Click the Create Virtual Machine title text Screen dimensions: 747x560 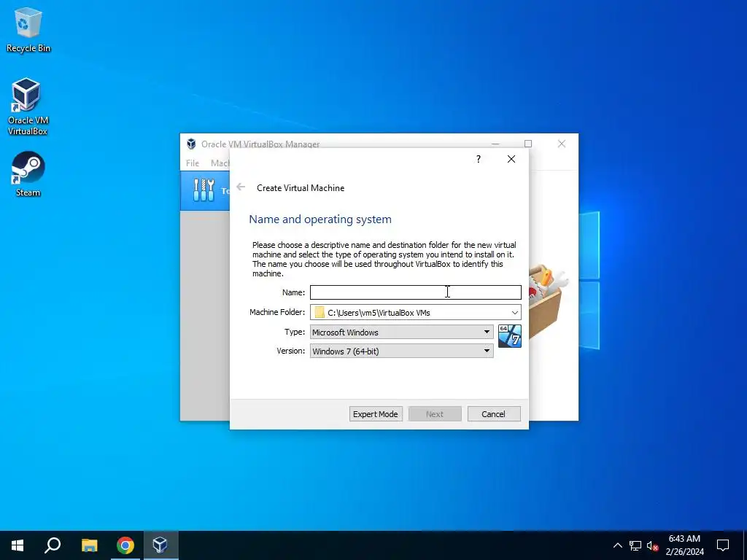tap(301, 187)
